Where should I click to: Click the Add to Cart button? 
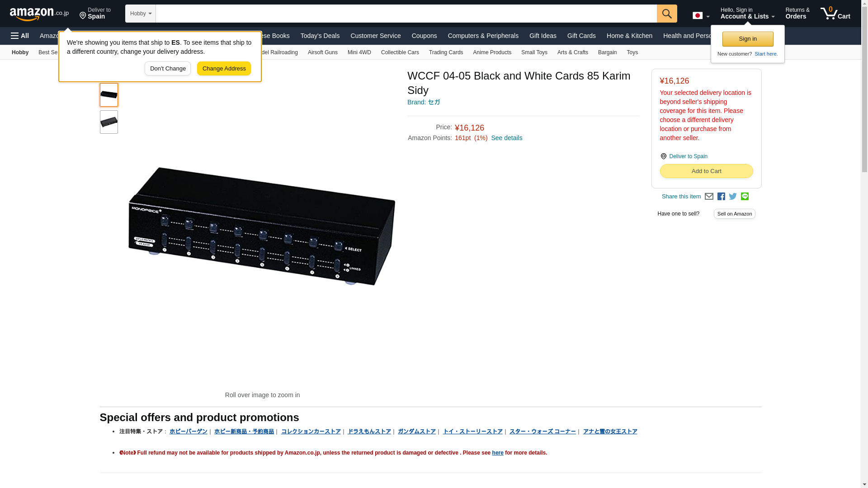coord(706,171)
